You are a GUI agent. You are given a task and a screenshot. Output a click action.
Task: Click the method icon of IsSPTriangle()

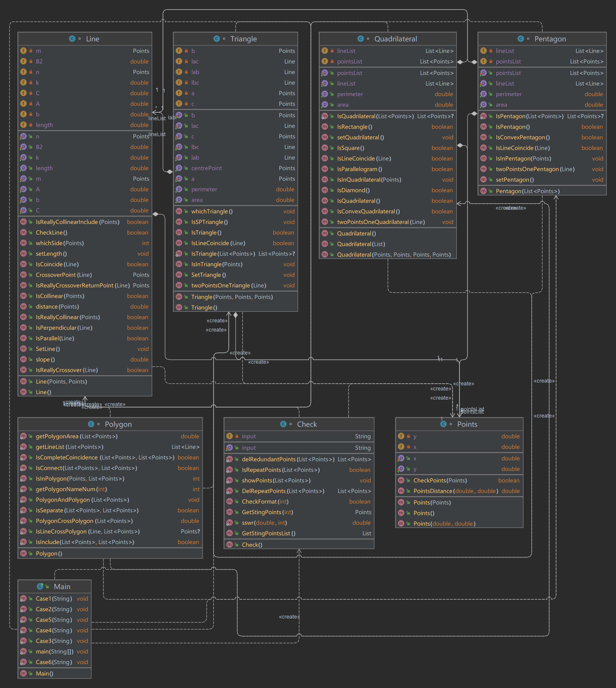click(179, 222)
